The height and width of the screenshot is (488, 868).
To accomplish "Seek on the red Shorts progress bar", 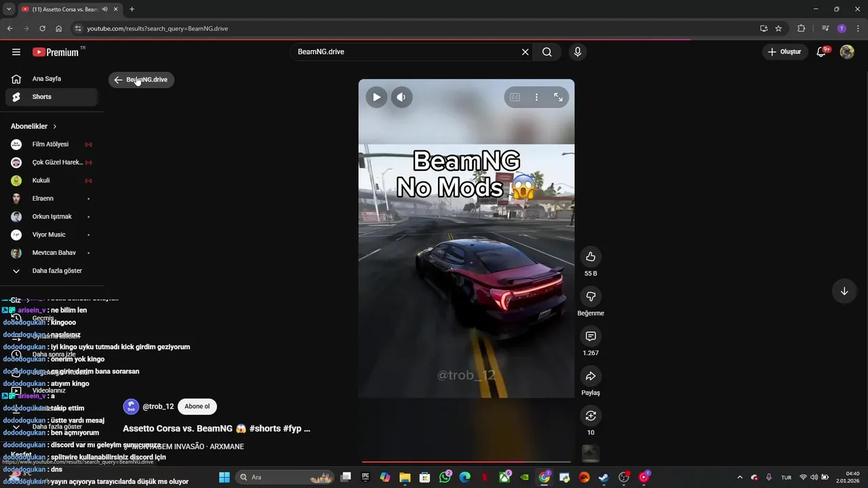I will [467, 462].
